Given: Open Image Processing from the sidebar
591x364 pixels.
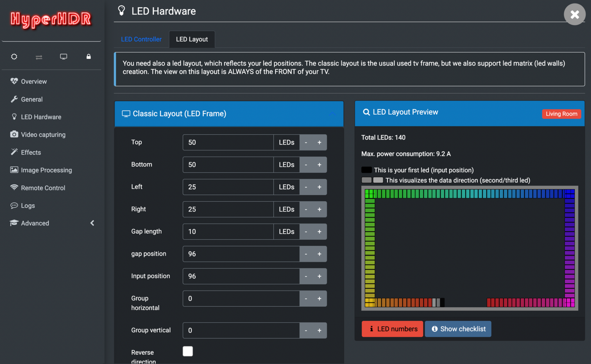Looking at the screenshot, I should tap(14, 170).
